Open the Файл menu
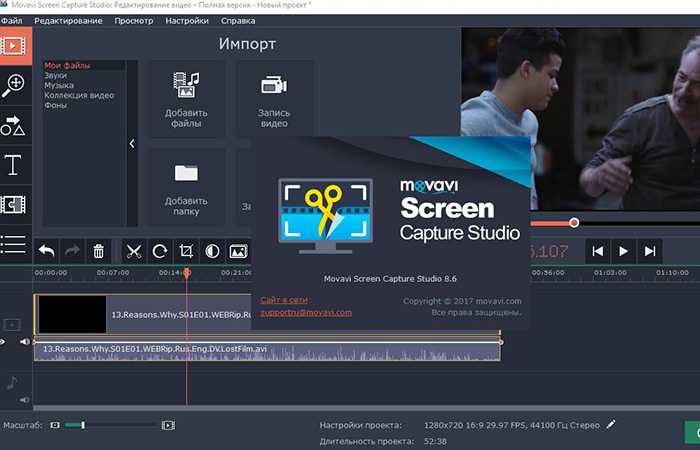 [12, 21]
